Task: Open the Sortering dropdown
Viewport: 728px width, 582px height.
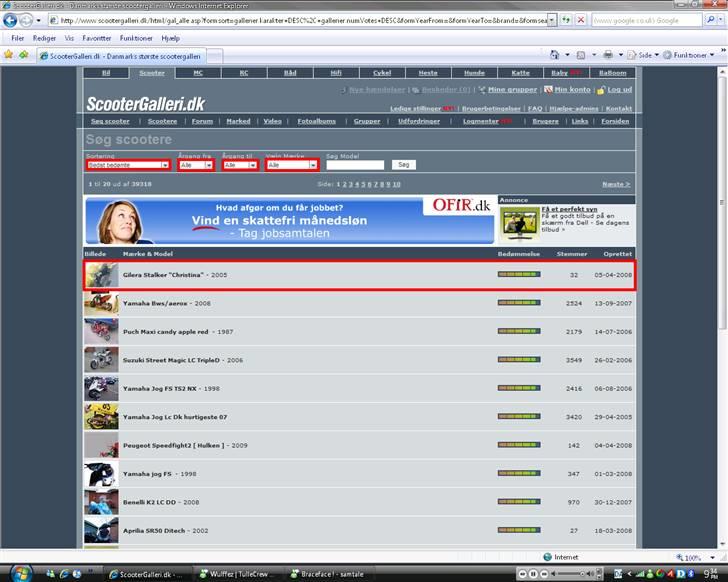Action: pos(128,165)
